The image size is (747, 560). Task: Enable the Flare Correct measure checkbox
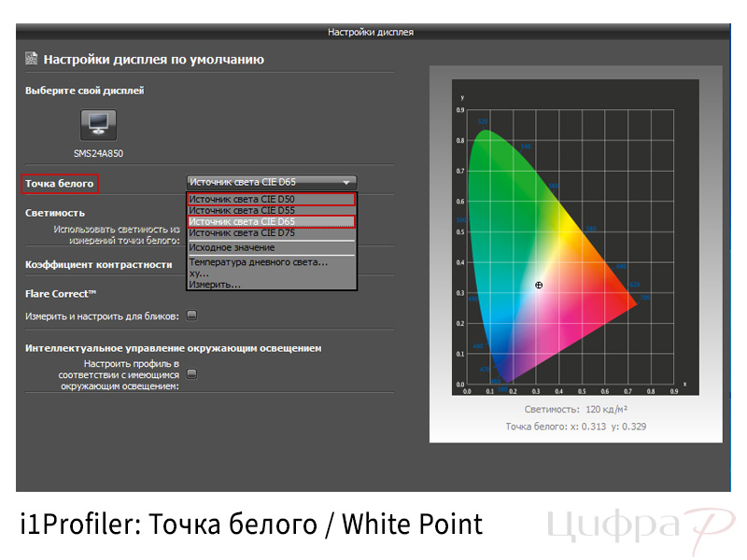(x=191, y=315)
